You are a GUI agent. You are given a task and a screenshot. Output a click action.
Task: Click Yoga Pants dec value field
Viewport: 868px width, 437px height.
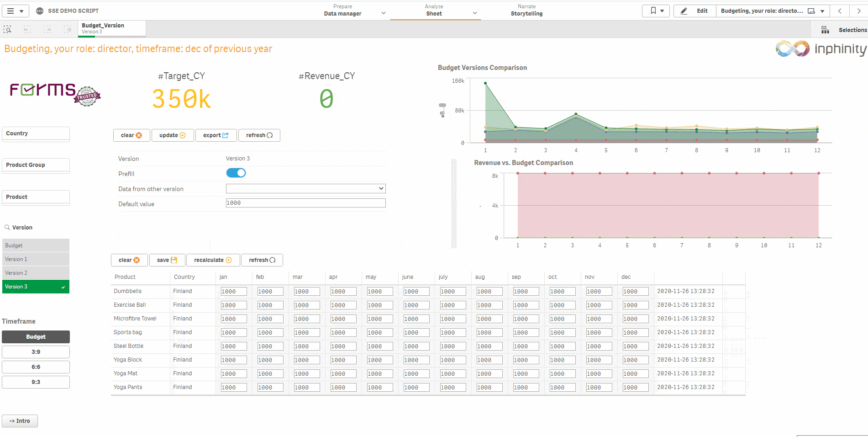pyautogui.click(x=636, y=388)
